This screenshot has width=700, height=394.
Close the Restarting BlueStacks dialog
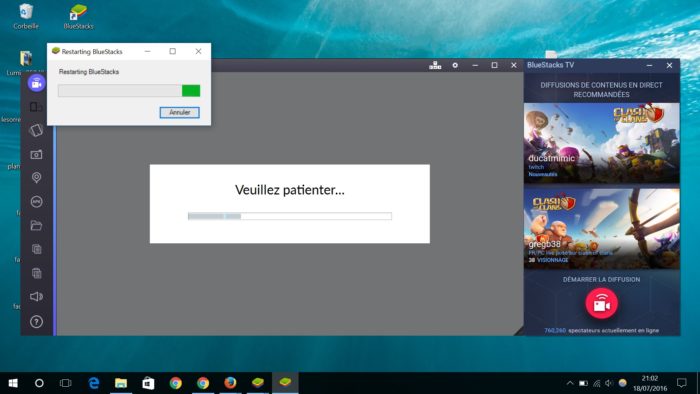pos(198,51)
